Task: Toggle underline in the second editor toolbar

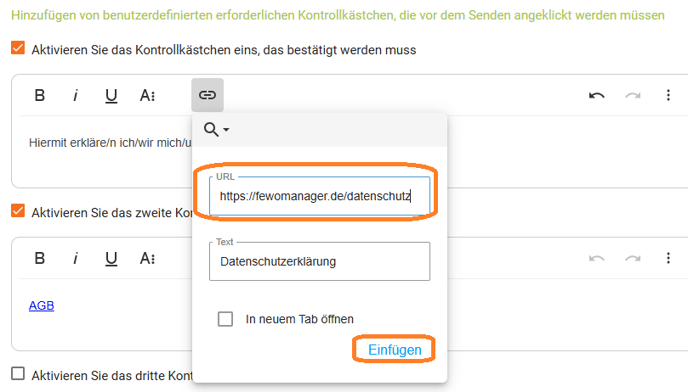Action: (111, 259)
